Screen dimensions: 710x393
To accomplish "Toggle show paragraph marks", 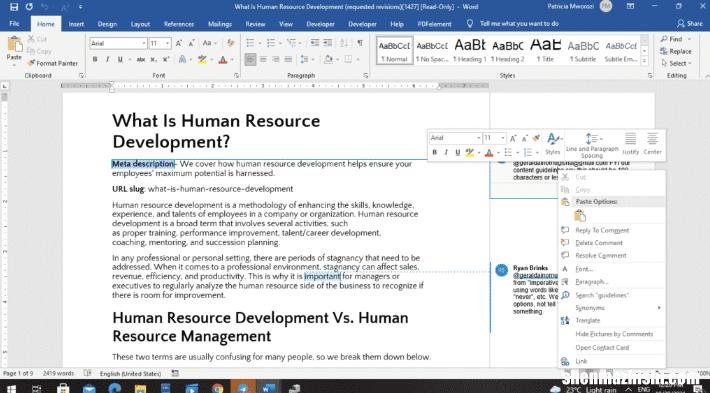I will (x=360, y=43).
